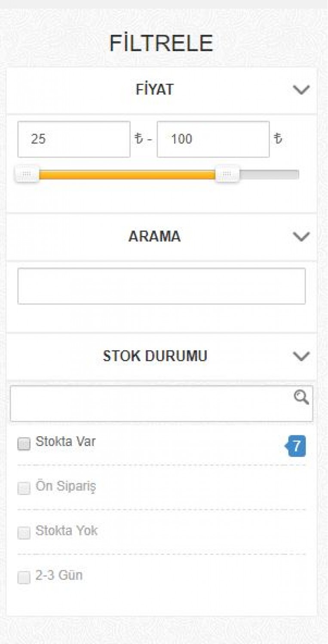Screen dimensions: 328x644
Task: Click the blue 7 count badge
Action: (x=296, y=446)
